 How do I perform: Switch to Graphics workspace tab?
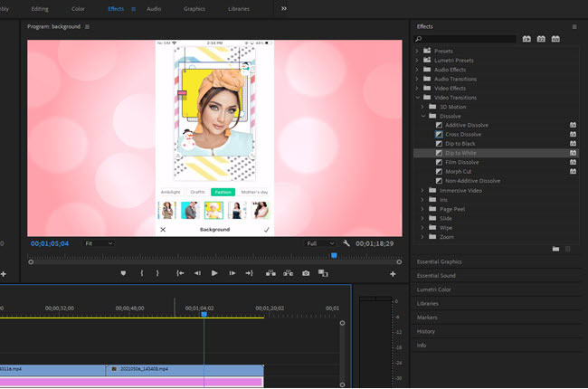tap(194, 9)
